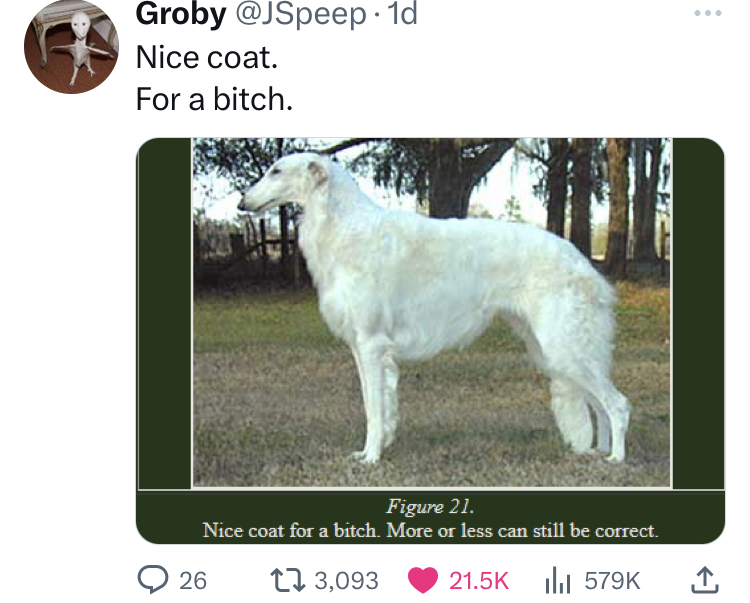Click the 3,093 retweet count
The width and height of the screenshot is (750, 603).
(346, 581)
